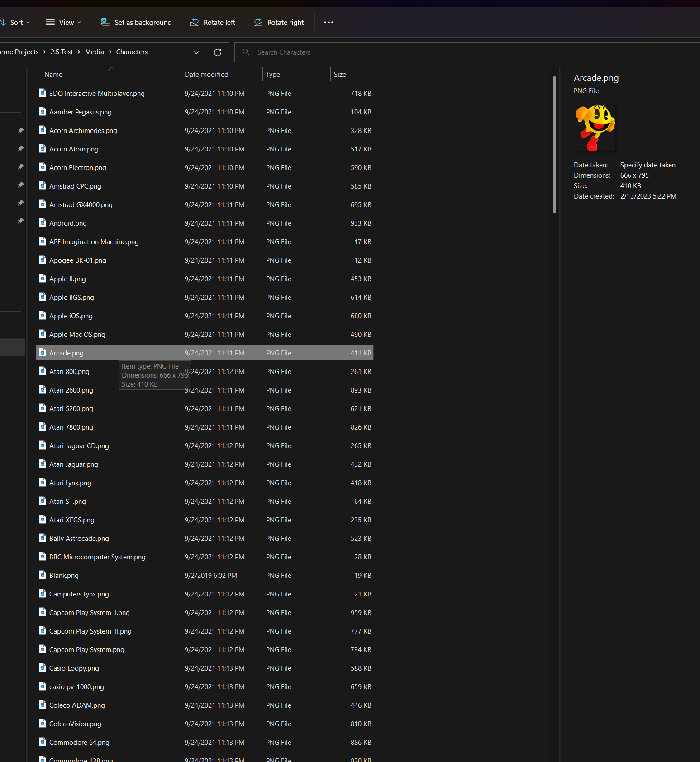Select Acorn Electron.png file icon
Screen dimensions: 700x762
pyautogui.click(x=43, y=167)
